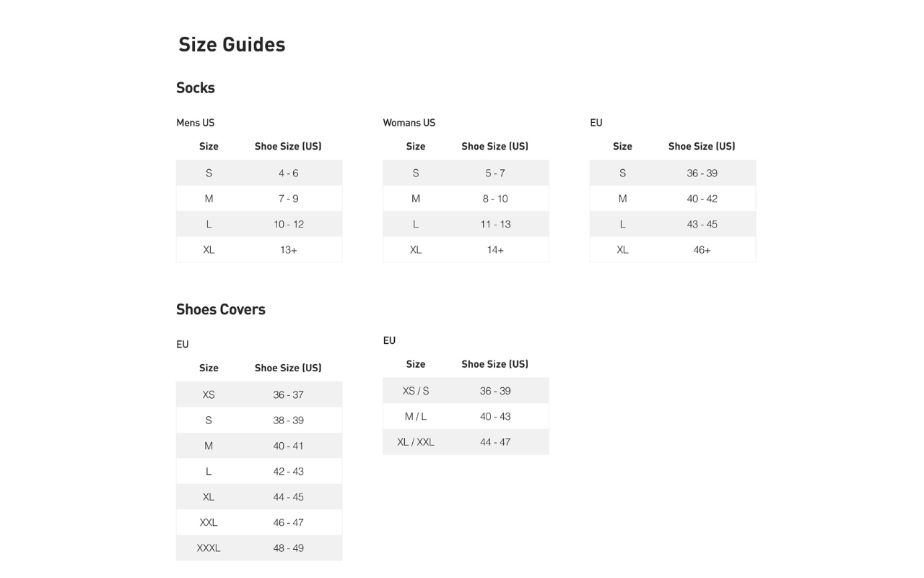Click the Size Guides page heading
This screenshot has width=924, height=578.
point(232,45)
